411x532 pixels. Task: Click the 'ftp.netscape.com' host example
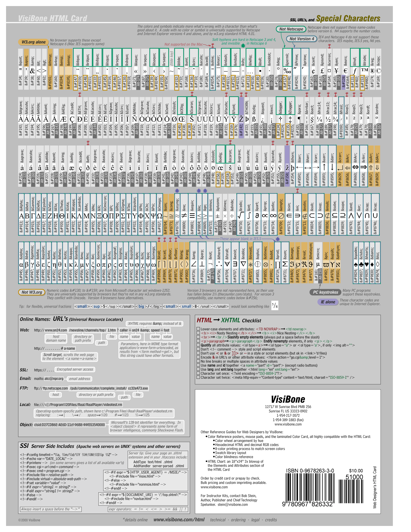coord(56,388)
